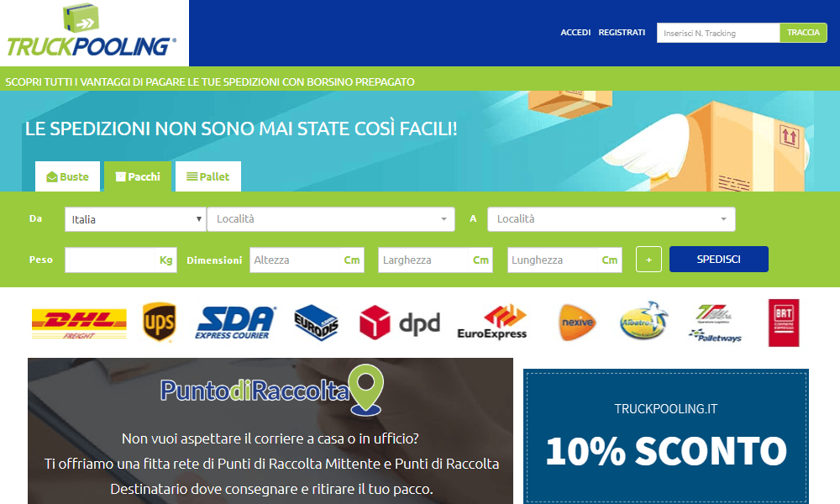Select the Pallet shipment tab
Screen dimensions: 840x504
tap(207, 176)
